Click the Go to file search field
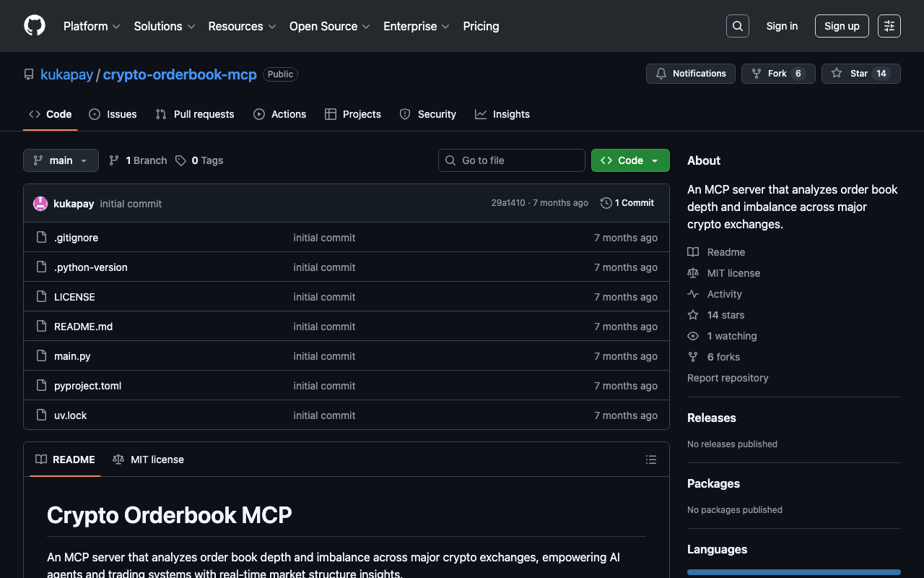The image size is (924, 578). tap(512, 160)
